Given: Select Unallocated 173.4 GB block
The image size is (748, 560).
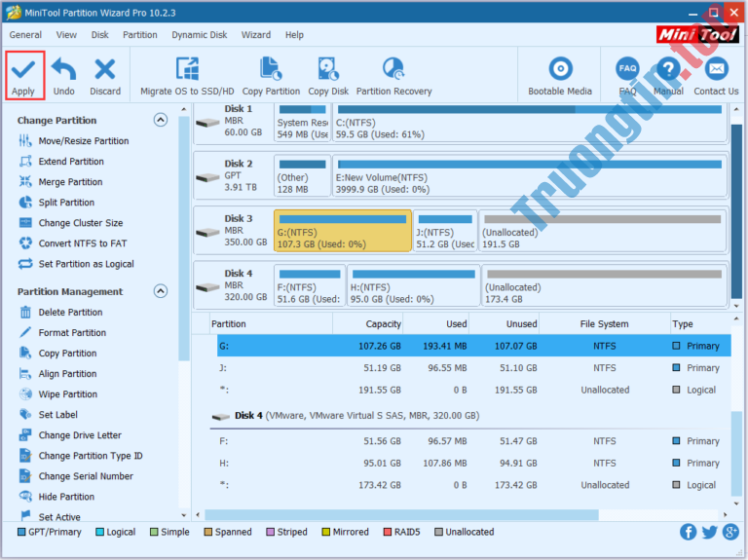Looking at the screenshot, I should [604, 285].
